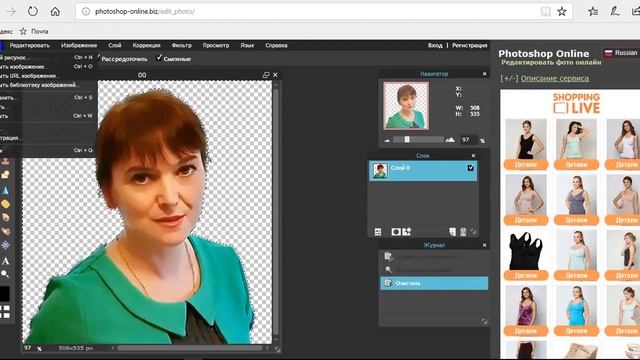Select the first dimmed Журнал entry
640x360 pixels.
pos(434,257)
